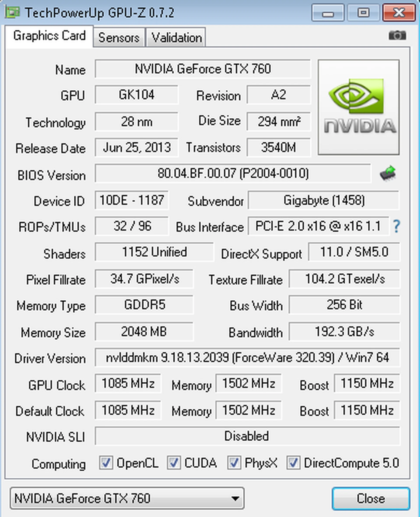Select the Graphics Card tab

[49, 36]
